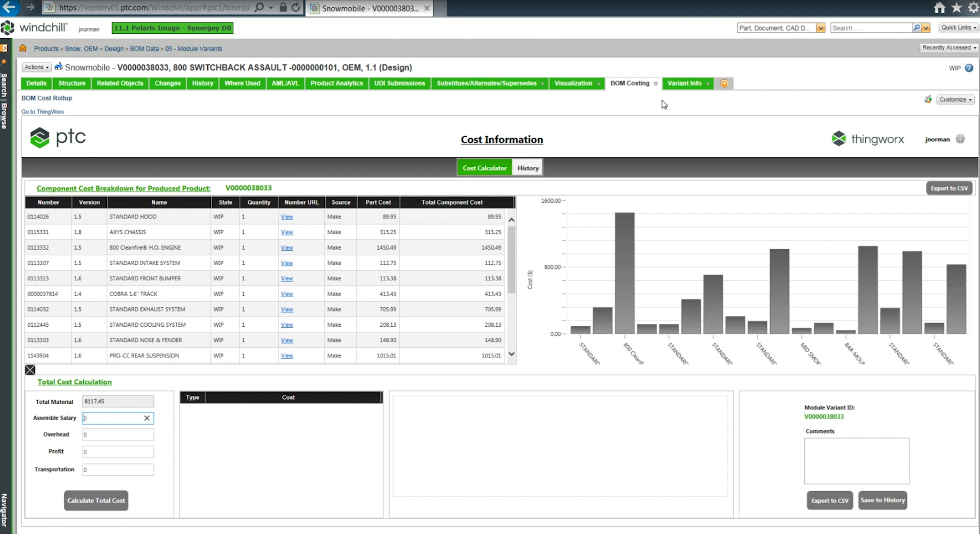The width and height of the screenshot is (980, 534).
Task: Expand the Part, Document, CAD D... type dropdown
Action: click(x=821, y=28)
